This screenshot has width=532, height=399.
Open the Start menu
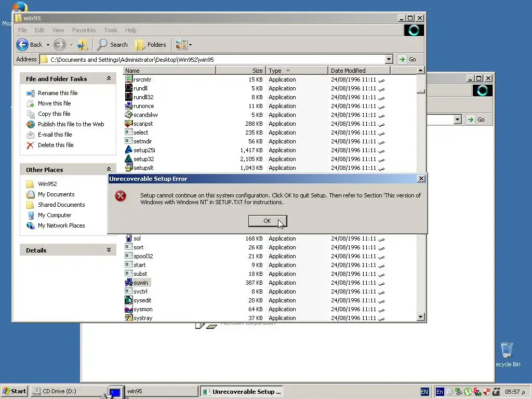pyautogui.click(x=15, y=391)
